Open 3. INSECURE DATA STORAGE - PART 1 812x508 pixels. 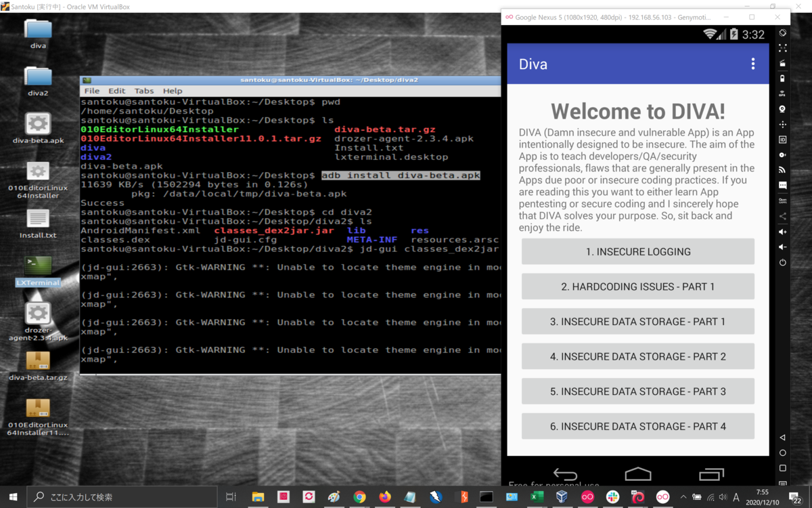click(x=638, y=322)
